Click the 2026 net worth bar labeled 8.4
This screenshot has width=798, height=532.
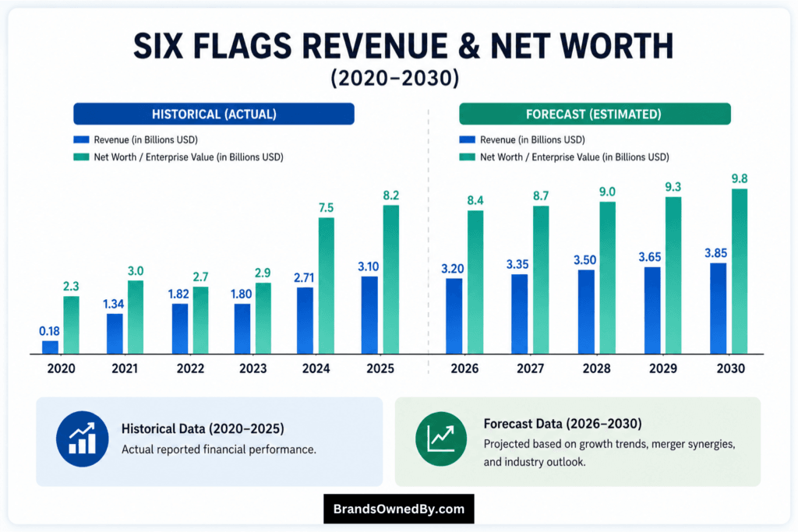point(475,282)
